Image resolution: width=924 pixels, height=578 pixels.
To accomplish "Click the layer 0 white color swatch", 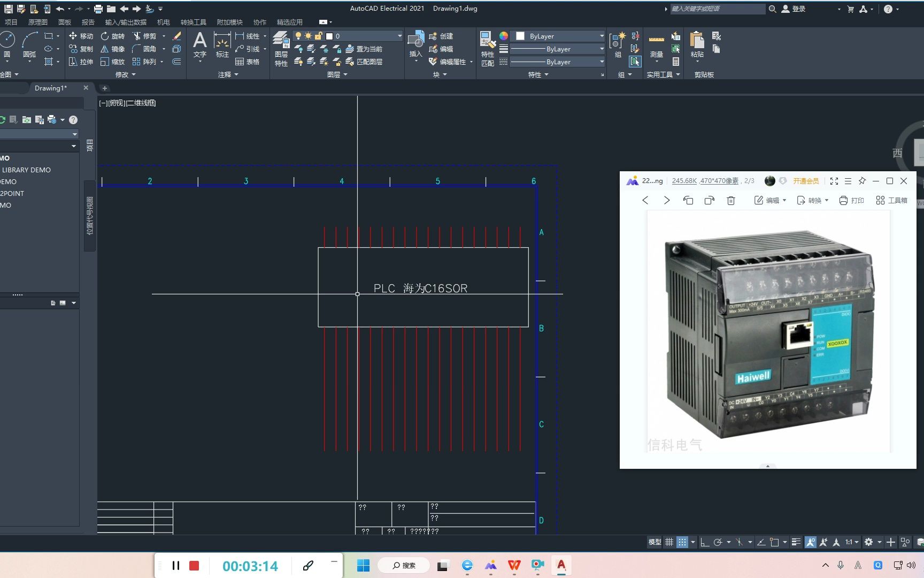I will (329, 36).
